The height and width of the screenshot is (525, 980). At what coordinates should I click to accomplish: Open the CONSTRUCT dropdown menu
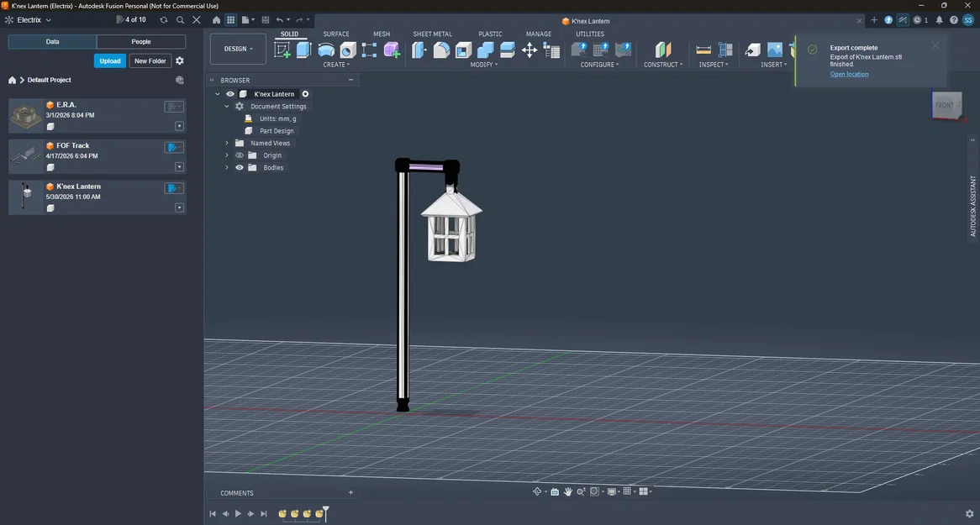663,65
